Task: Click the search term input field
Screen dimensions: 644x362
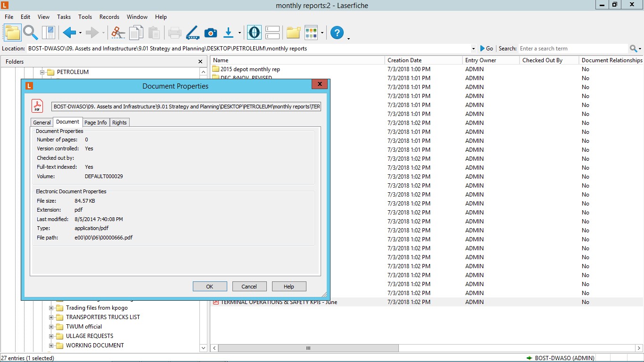Action: pos(573,49)
